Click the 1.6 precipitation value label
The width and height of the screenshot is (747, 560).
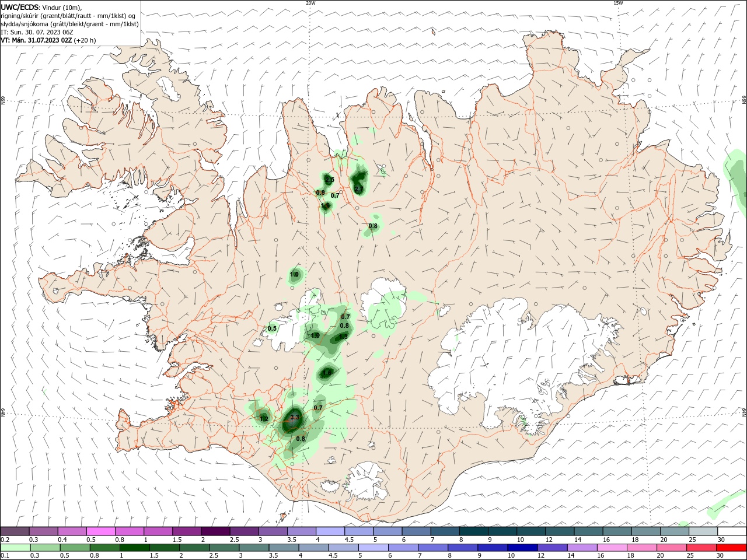click(x=327, y=373)
